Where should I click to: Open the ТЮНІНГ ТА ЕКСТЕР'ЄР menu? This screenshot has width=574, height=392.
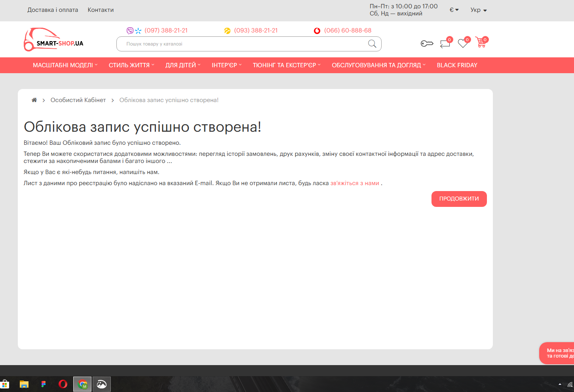click(286, 65)
